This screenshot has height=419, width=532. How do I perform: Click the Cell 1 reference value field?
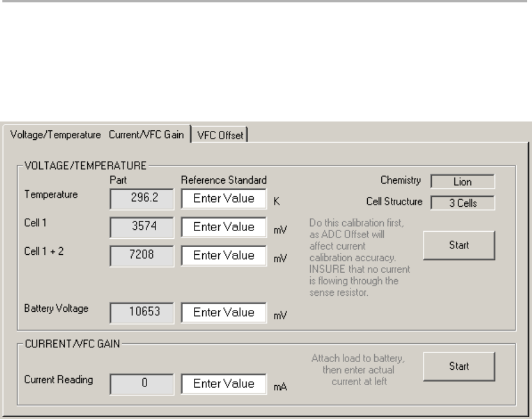224,226
